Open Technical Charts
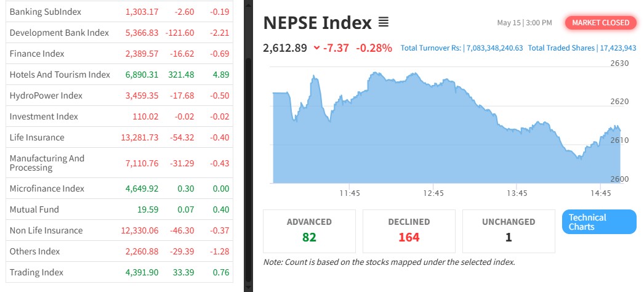 click(598, 222)
